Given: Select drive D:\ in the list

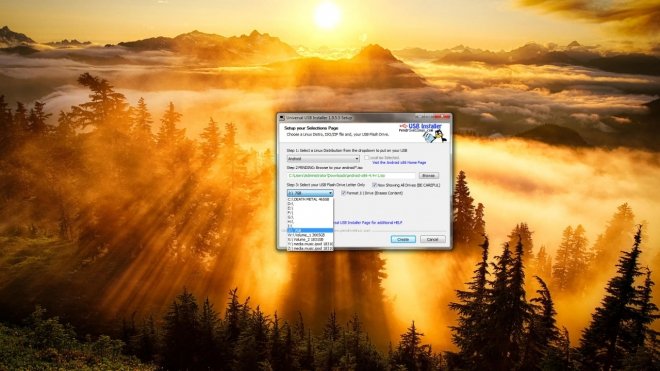Looking at the screenshot, I should (310, 204).
